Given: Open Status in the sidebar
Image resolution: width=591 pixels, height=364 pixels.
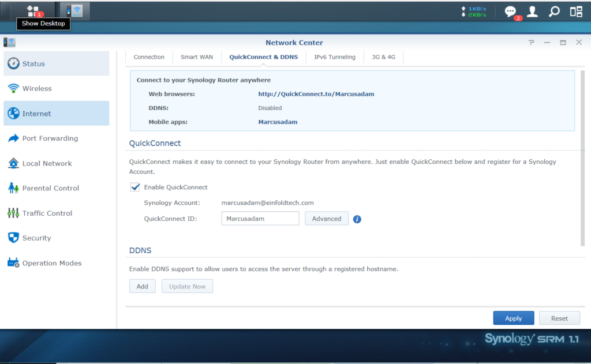Looking at the screenshot, I should [57, 63].
